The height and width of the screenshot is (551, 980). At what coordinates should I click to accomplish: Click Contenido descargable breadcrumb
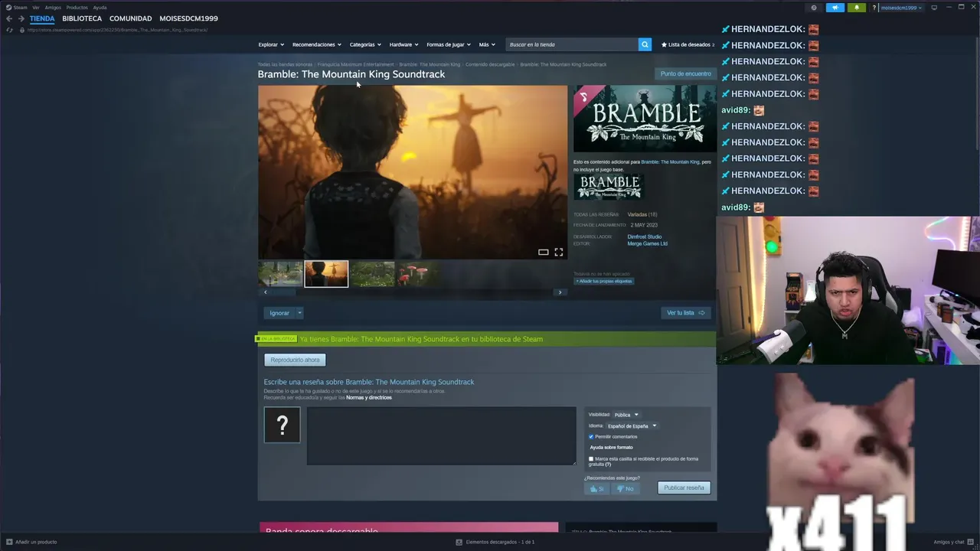(x=490, y=64)
